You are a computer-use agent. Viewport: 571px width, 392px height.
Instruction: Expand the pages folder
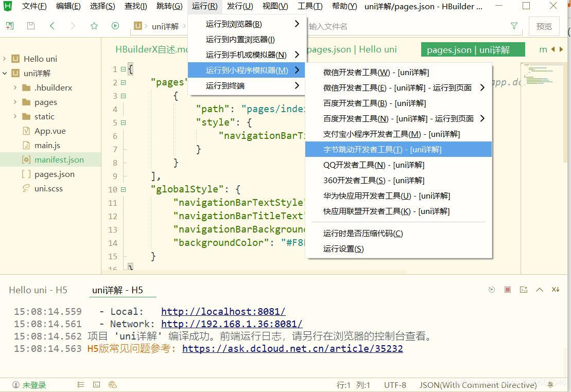15,102
